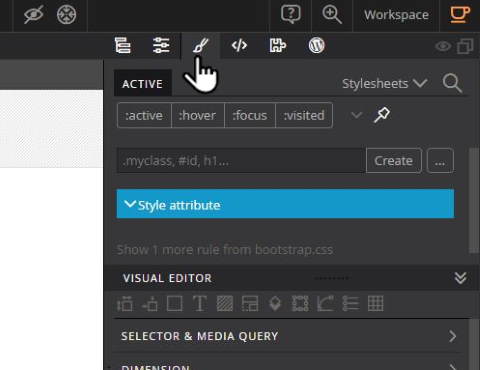Toggle the :hover pseudo-class state
The width and height of the screenshot is (480, 370).
tap(198, 115)
